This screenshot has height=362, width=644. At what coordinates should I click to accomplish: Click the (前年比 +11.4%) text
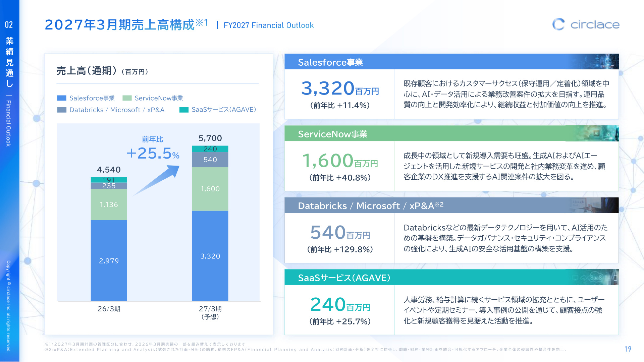340,105
